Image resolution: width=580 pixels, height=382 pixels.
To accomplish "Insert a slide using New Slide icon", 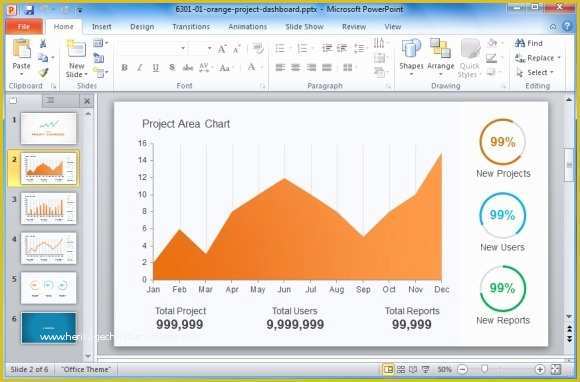I will pos(76,50).
